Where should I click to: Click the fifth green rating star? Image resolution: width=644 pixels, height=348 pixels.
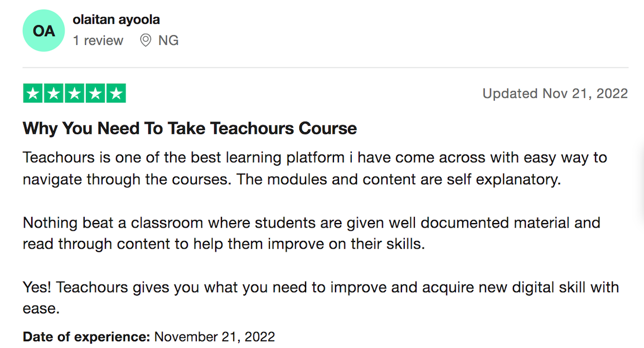116,93
